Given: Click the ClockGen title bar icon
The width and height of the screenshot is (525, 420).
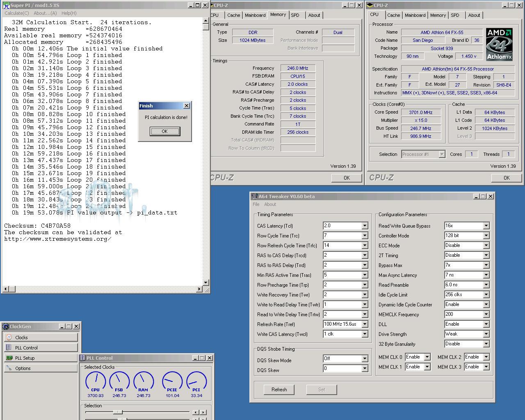Looking at the screenshot, I should pyautogui.click(x=6, y=326).
